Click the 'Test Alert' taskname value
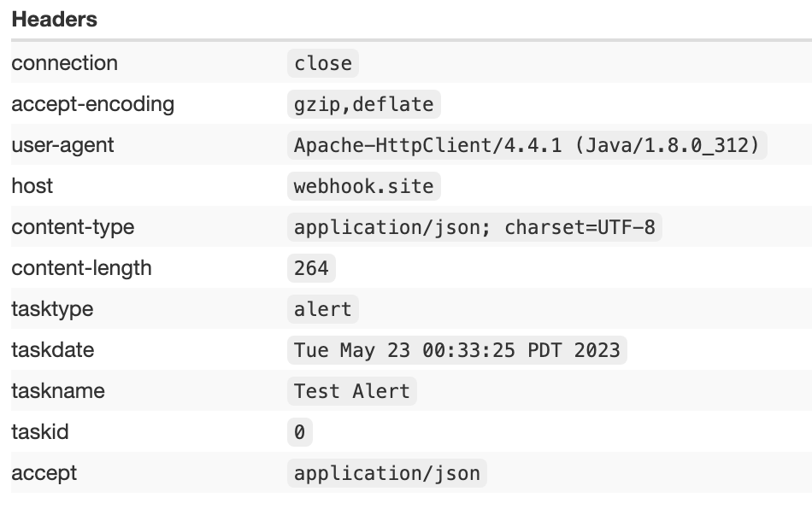The image size is (812, 509). 351,391
